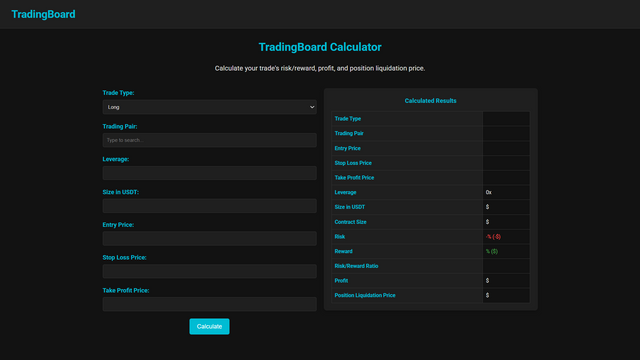The height and width of the screenshot is (360, 640).
Task: Focus the Entry Price input field
Action: coord(209,238)
